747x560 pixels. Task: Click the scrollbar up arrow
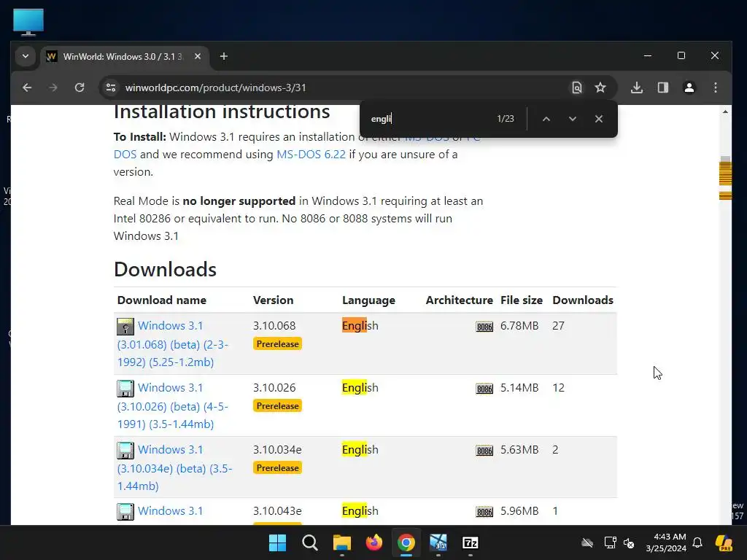click(725, 112)
